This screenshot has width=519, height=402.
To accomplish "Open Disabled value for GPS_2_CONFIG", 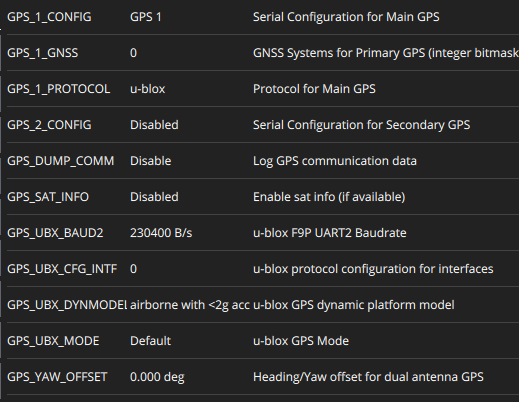I will point(154,125).
